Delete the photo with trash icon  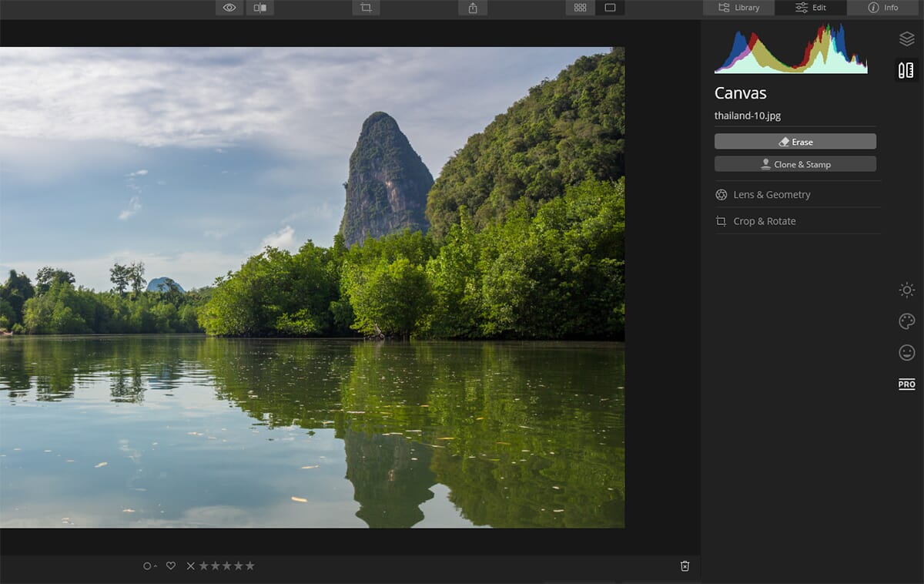pos(685,566)
